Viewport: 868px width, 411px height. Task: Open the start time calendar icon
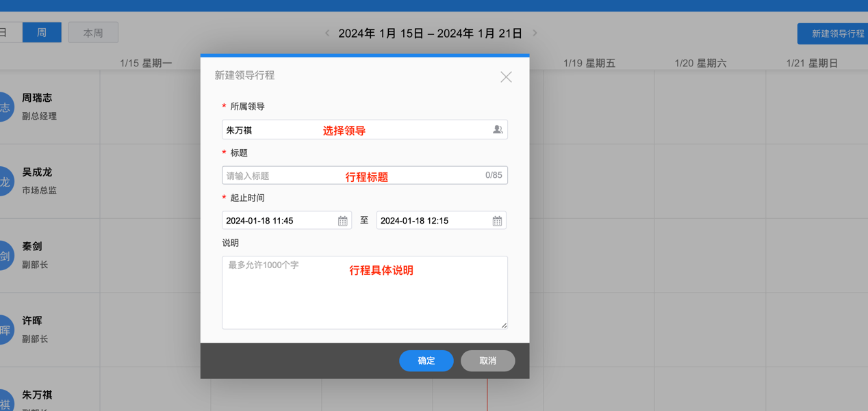click(x=342, y=221)
